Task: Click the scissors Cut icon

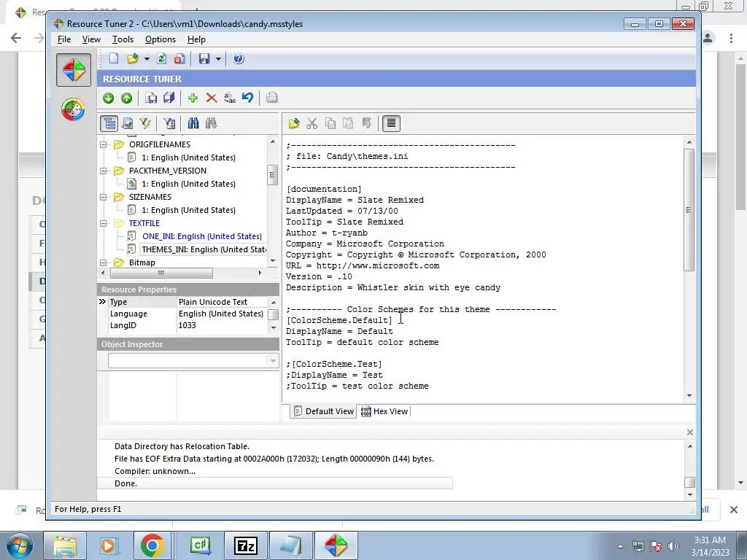Action: [311, 123]
